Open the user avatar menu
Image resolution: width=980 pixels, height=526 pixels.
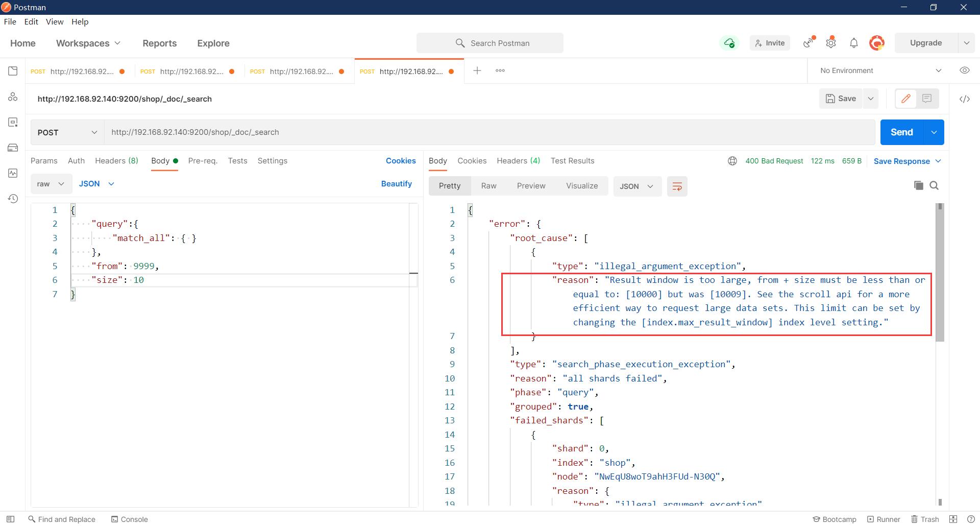tap(876, 43)
